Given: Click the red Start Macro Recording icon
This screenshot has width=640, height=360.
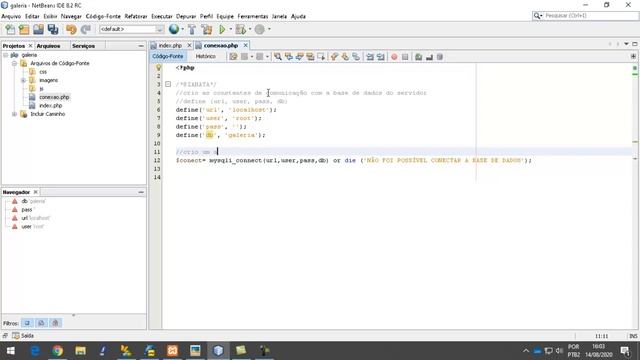Looking at the screenshot, I should coord(394,57).
